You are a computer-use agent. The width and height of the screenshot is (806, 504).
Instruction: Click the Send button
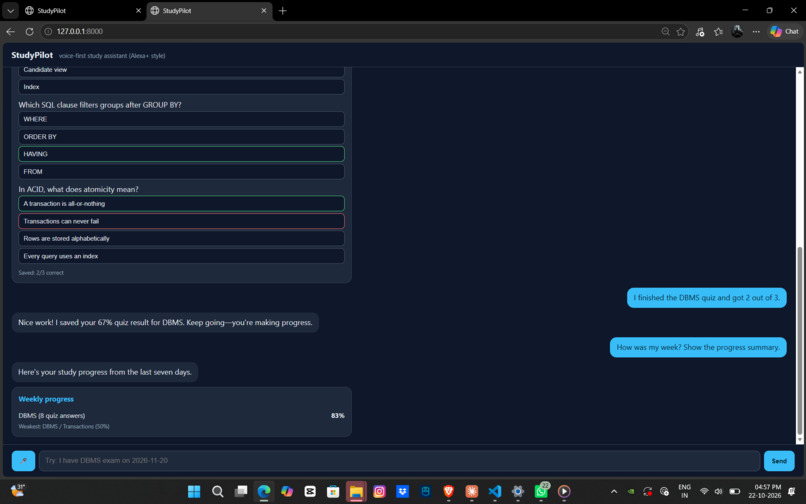point(779,461)
